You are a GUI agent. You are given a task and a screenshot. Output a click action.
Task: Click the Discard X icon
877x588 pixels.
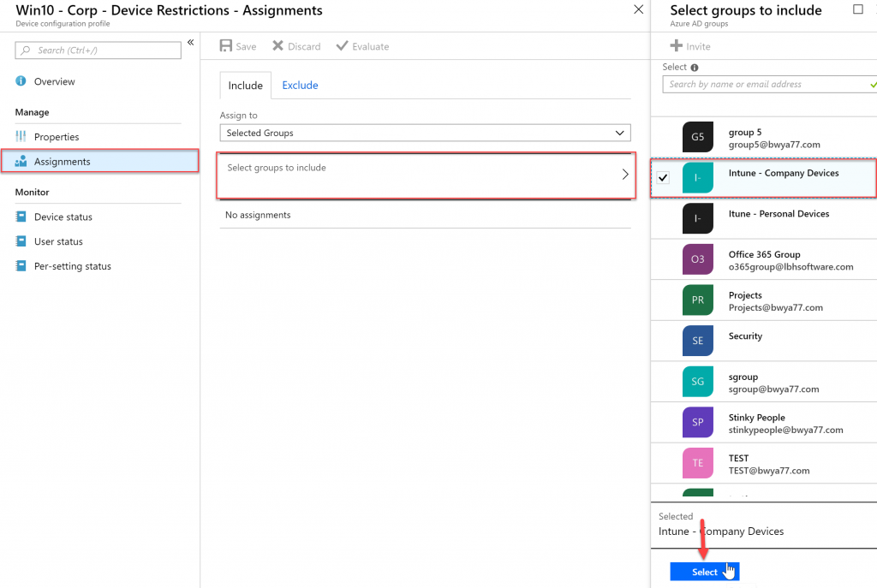pyautogui.click(x=278, y=46)
